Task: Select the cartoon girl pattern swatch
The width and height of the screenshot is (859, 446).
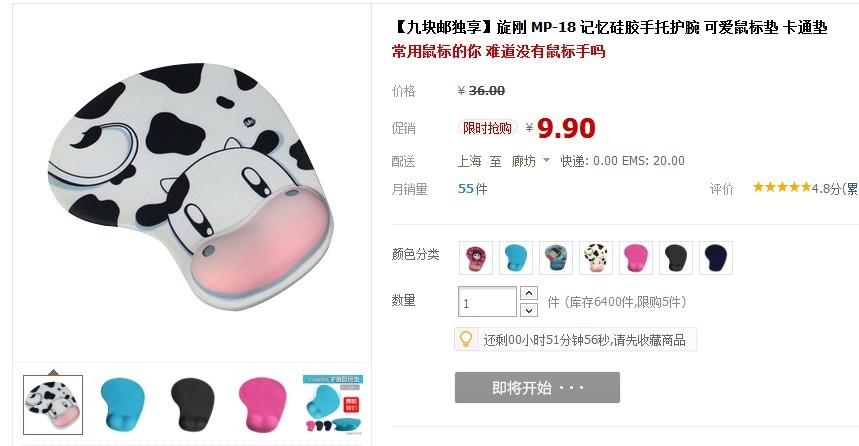Action: (x=476, y=258)
